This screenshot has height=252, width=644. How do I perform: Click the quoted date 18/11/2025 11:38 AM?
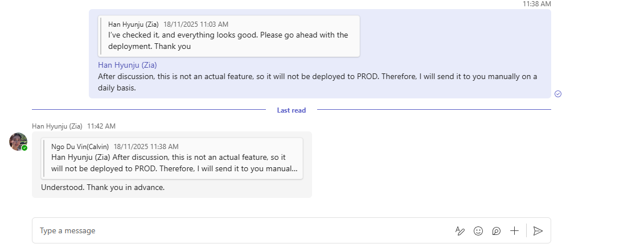click(x=146, y=147)
